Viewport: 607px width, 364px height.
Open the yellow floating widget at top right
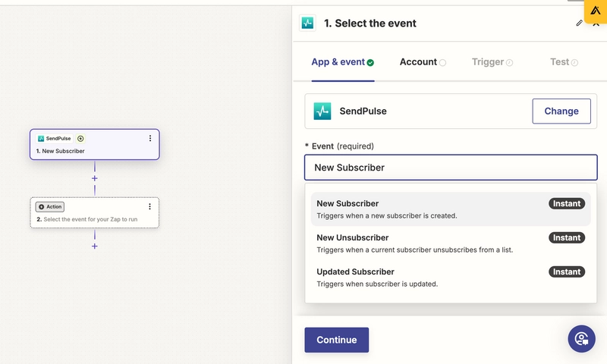point(596,11)
